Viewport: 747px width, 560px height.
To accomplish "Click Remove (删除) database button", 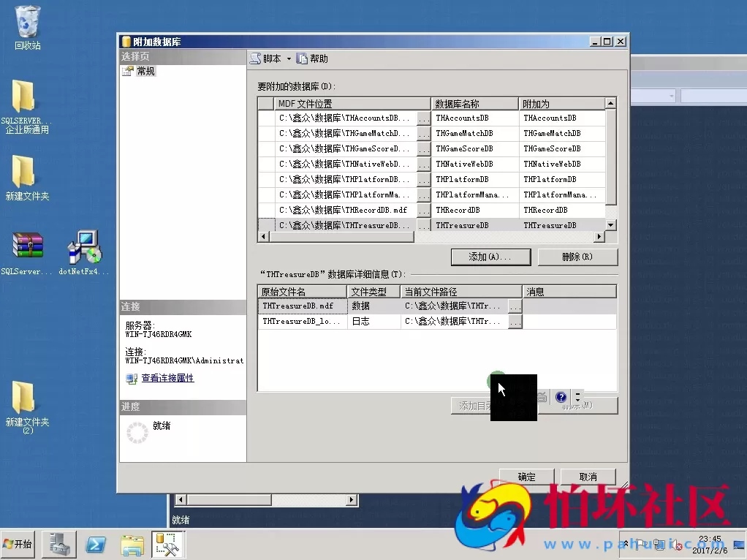I will point(577,257).
